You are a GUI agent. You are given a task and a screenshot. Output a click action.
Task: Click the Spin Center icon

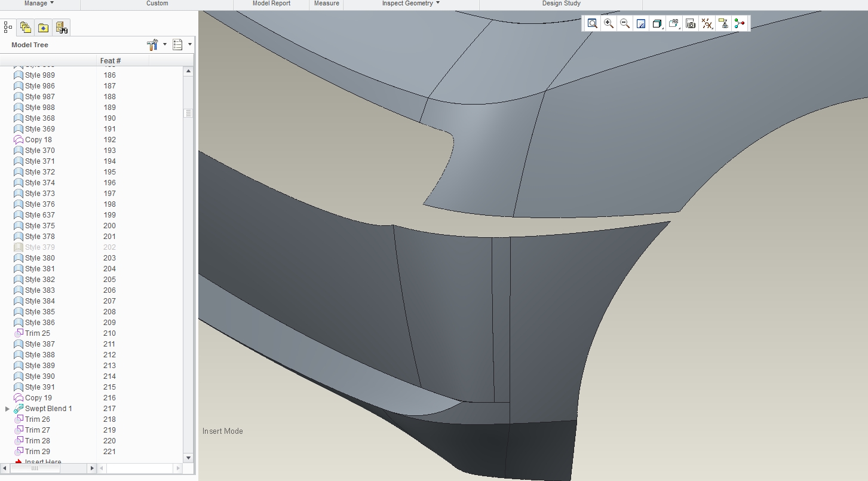740,24
